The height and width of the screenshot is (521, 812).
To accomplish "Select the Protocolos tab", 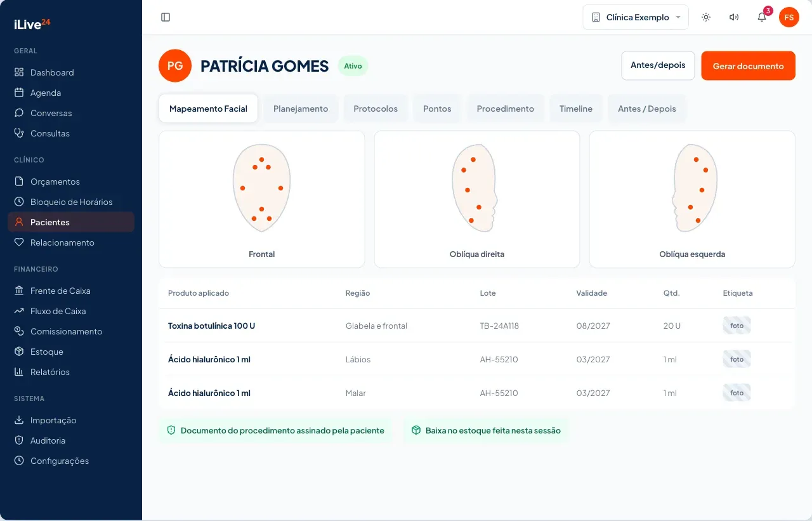I will click(x=376, y=109).
